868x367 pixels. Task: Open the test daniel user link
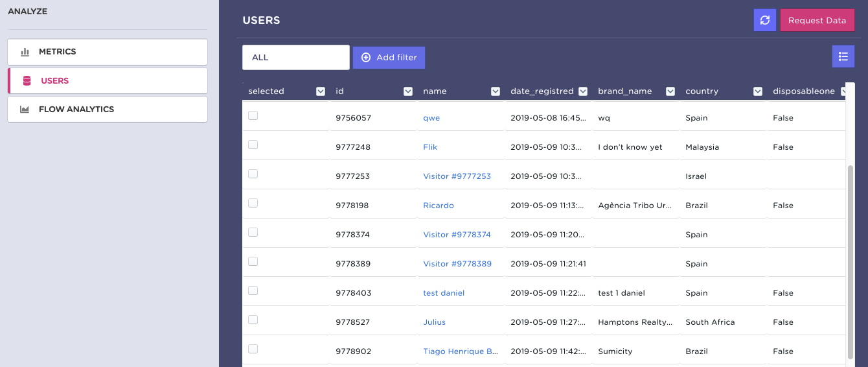(444, 293)
